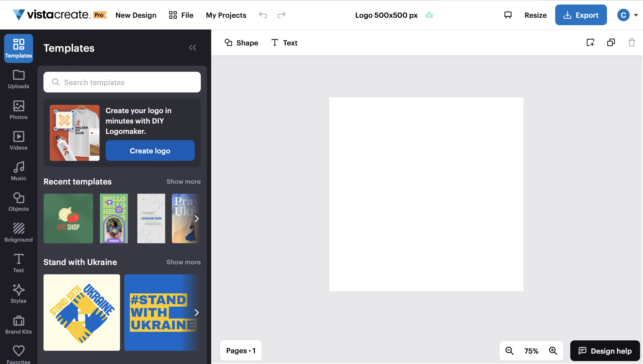The height and width of the screenshot is (364, 643).
Task: Open the 75% zoom level menu
Action: point(531,351)
